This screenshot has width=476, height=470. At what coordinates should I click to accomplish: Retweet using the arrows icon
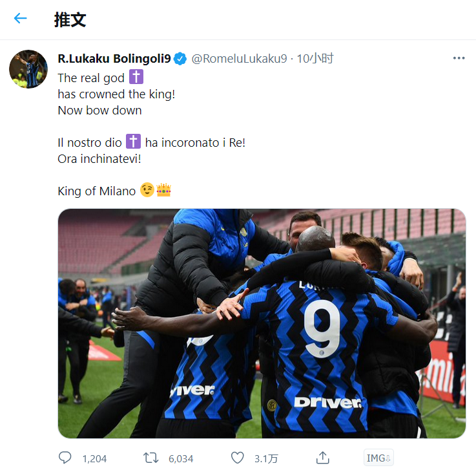[151, 458]
